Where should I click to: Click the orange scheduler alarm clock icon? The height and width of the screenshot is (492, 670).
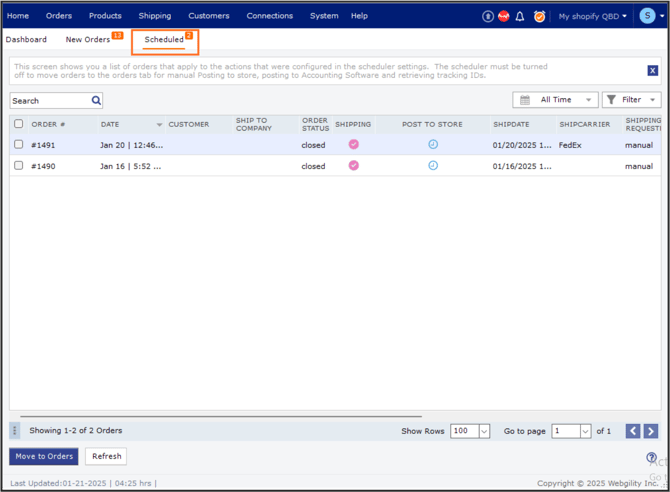coord(539,16)
